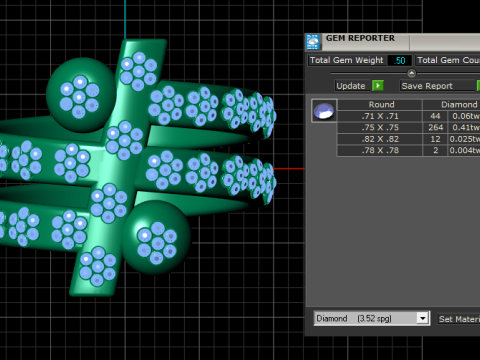Click the gem count cell 264
This screenshot has width=480, height=360.
pos(435,127)
